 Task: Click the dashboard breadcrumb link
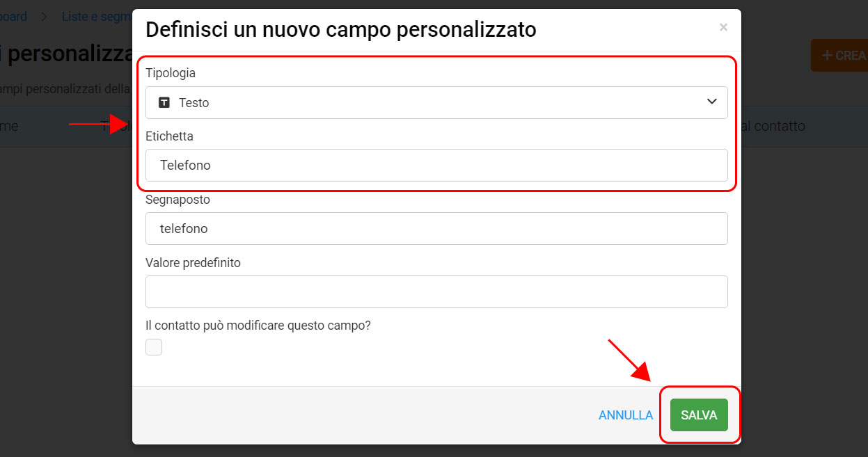pyautogui.click(x=13, y=17)
